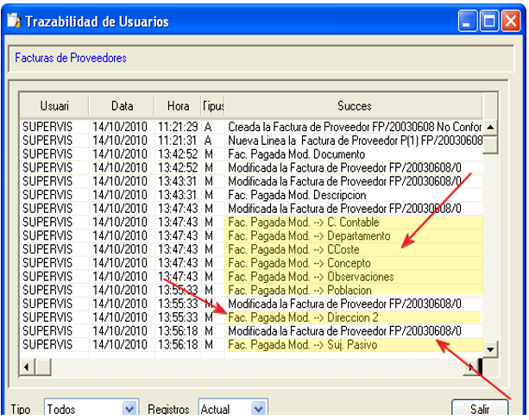Open the Tipo dropdown showing Todos

[x=129, y=409]
